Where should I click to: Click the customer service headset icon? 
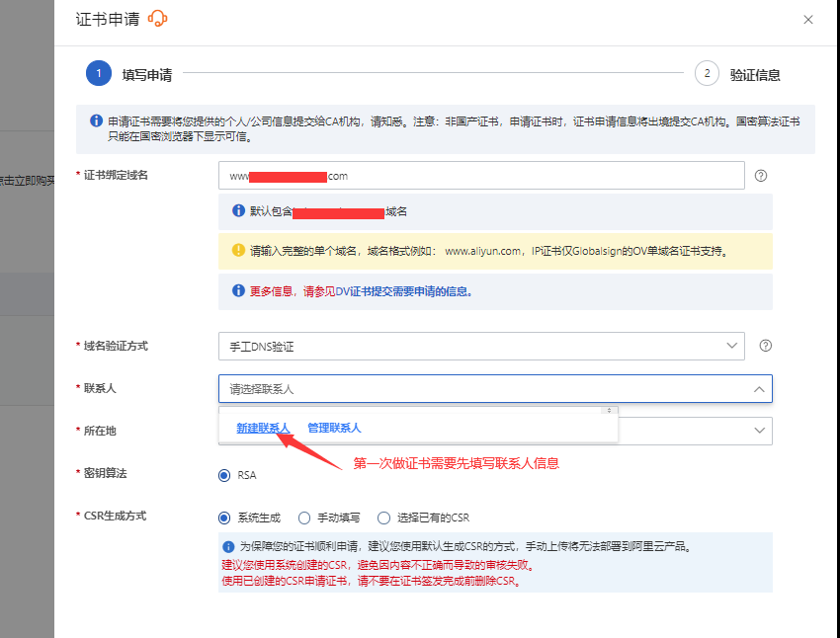[x=158, y=19]
